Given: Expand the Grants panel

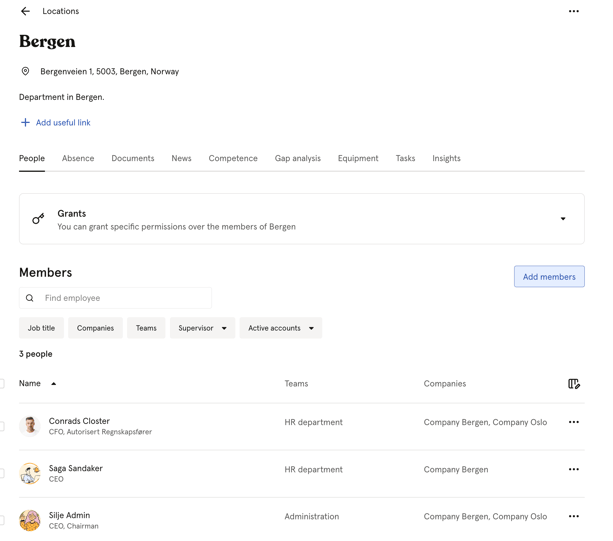Looking at the screenshot, I should tap(563, 219).
